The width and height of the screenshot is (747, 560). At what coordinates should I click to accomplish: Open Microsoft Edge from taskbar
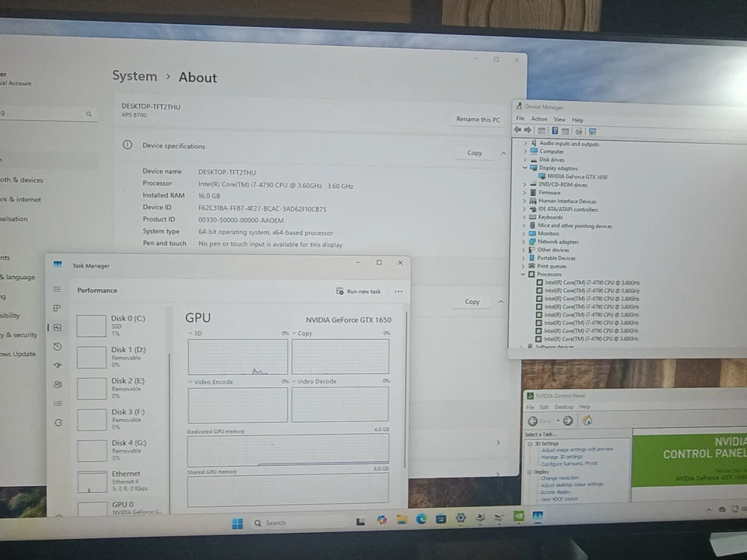421,519
